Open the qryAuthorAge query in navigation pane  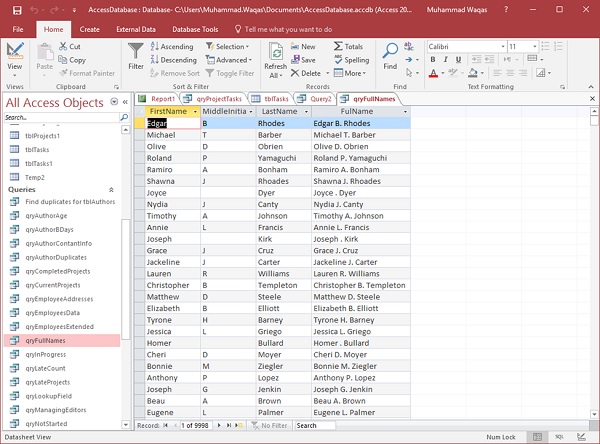point(44,215)
